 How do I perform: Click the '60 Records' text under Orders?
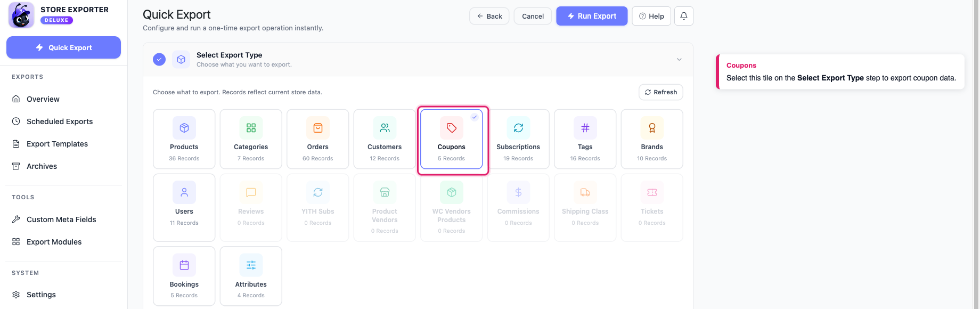318,158
